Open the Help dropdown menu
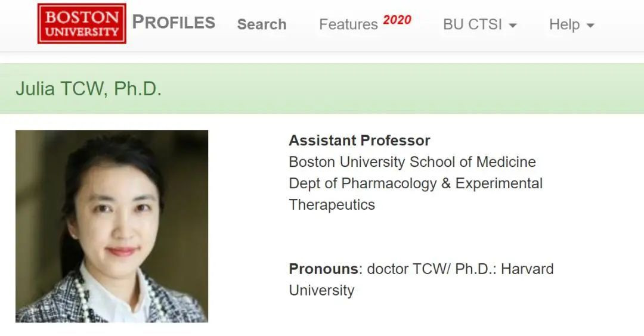Viewport: 644px width, 336px height. coord(564,24)
